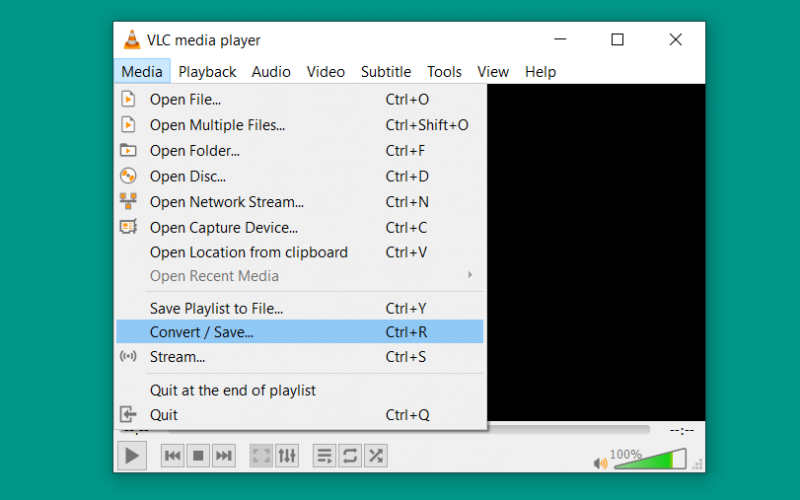Enable Quit at the end of playlist
This screenshot has width=800, height=500.
[299, 390]
